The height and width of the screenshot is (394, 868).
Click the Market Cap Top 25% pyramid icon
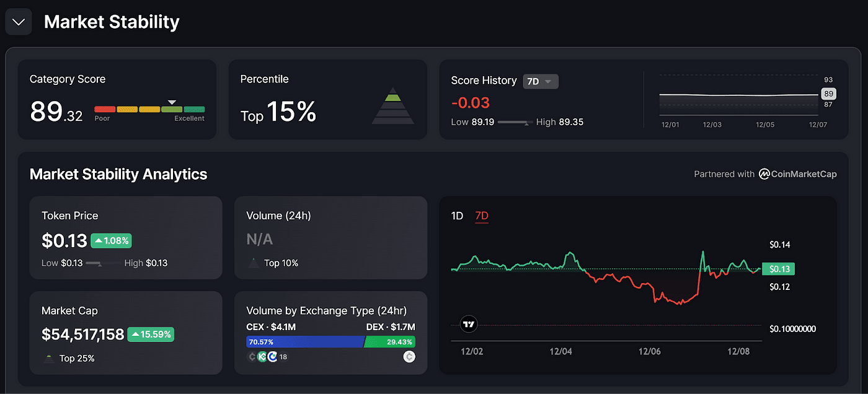pyautogui.click(x=48, y=358)
